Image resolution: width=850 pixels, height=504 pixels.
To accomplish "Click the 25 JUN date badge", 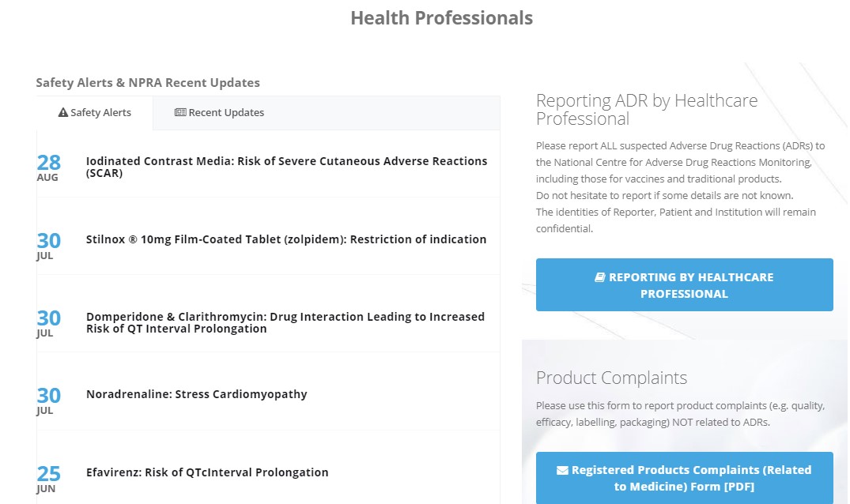I will coord(48,477).
